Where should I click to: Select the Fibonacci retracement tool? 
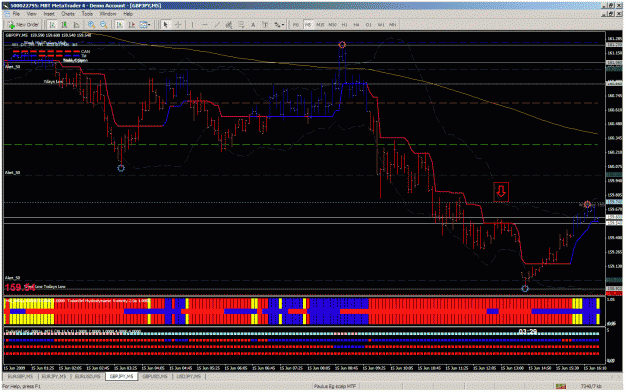[x=241, y=25]
